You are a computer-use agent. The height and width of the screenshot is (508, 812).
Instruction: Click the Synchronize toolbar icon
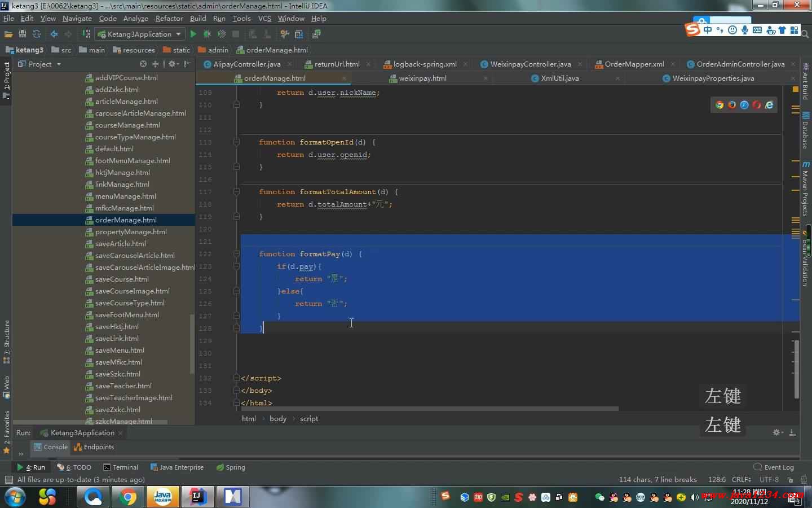[x=37, y=34]
